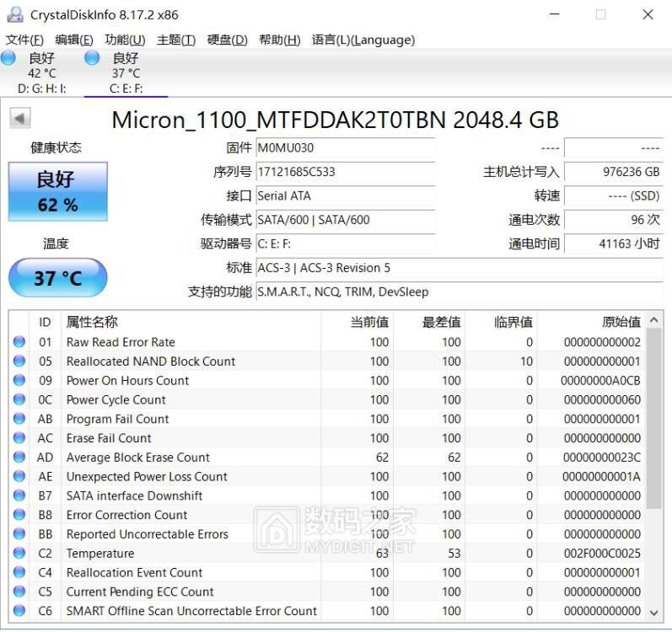Click the rotation rate value ---- (SSD)
The width and height of the screenshot is (672, 632).
tap(614, 195)
